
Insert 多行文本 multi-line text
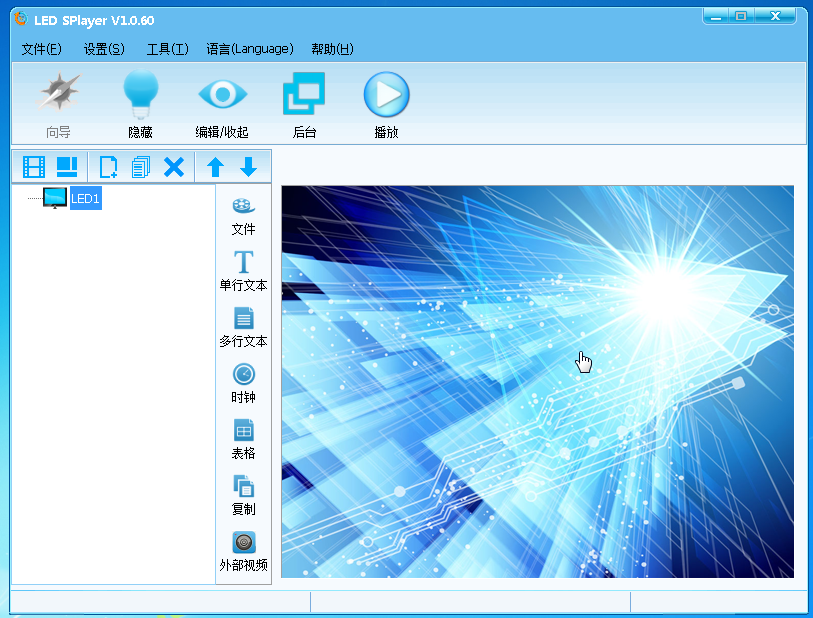click(243, 327)
